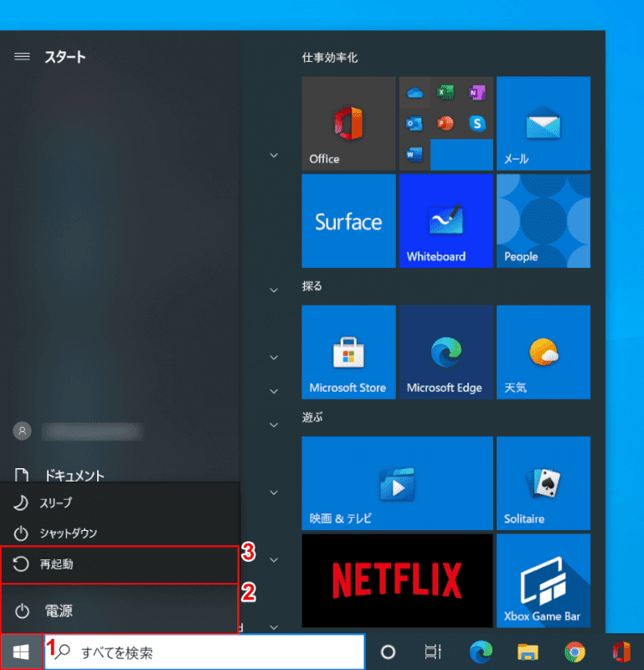Select シャットダウン (Shut down) option

(120, 533)
